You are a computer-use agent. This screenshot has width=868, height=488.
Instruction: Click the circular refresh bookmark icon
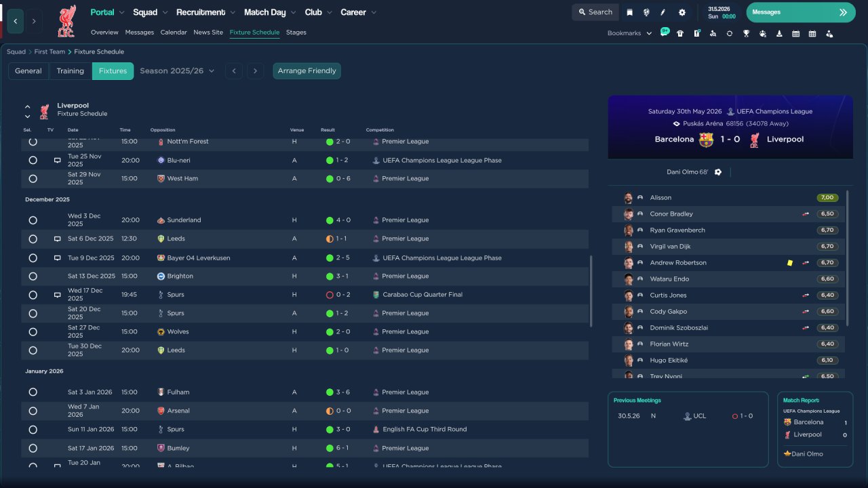[x=730, y=33]
